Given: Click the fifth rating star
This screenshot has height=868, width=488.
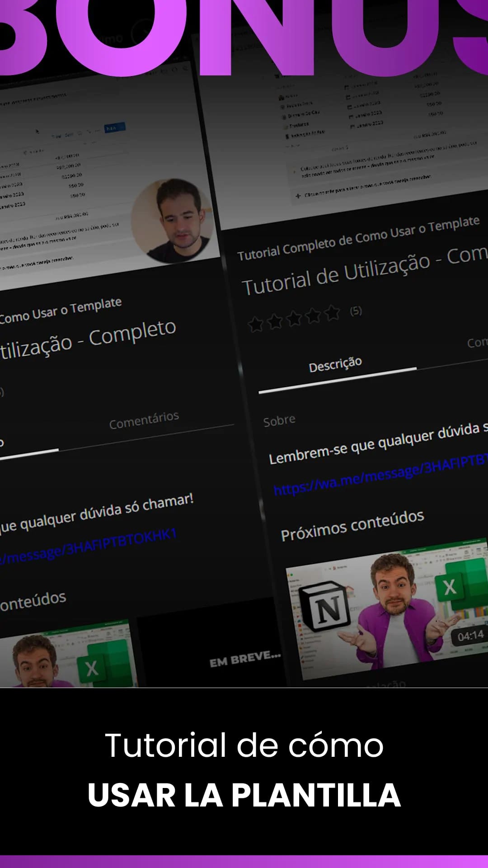Looking at the screenshot, I should coord(333,312).
